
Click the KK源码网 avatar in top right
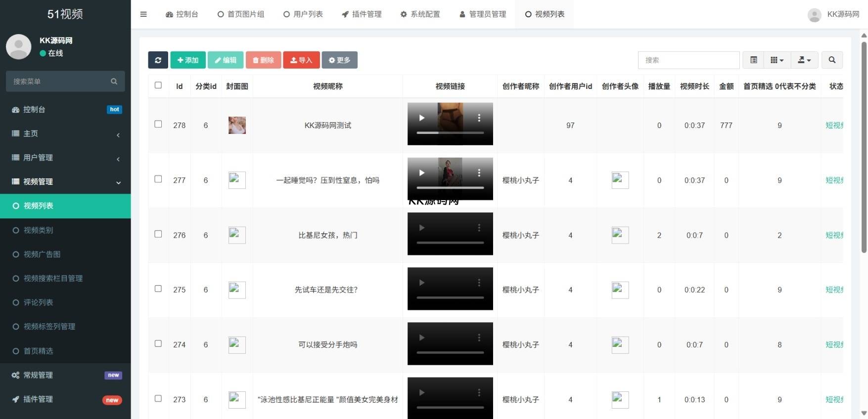(x=814, y=15)
